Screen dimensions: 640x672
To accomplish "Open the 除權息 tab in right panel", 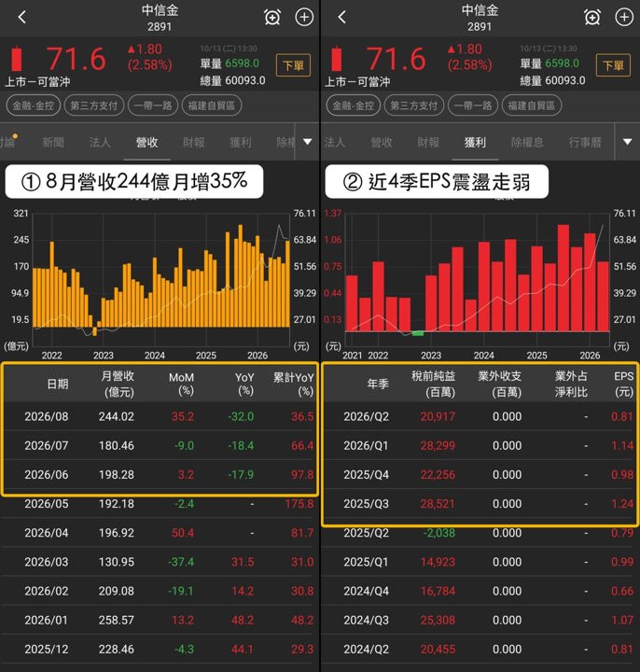I will tap(527, 142).
